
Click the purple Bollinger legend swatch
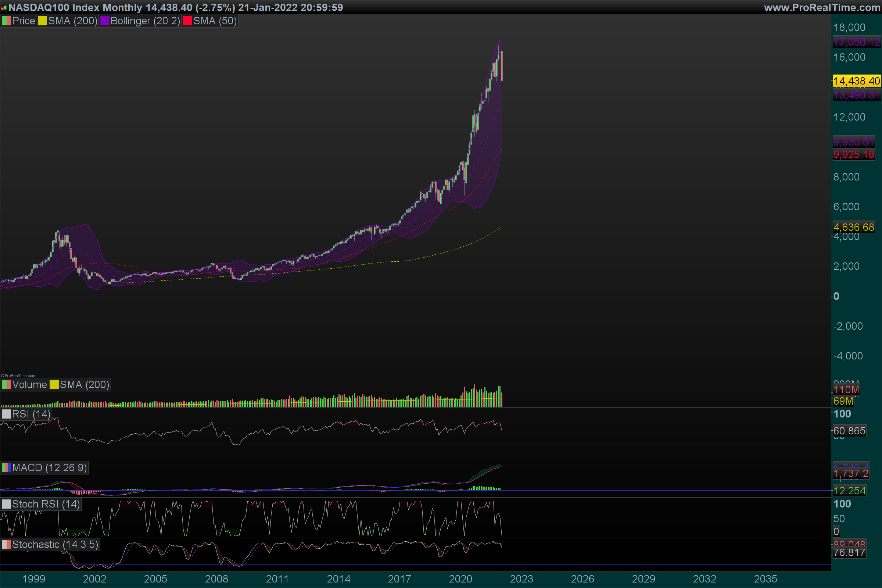pos(105,21)
